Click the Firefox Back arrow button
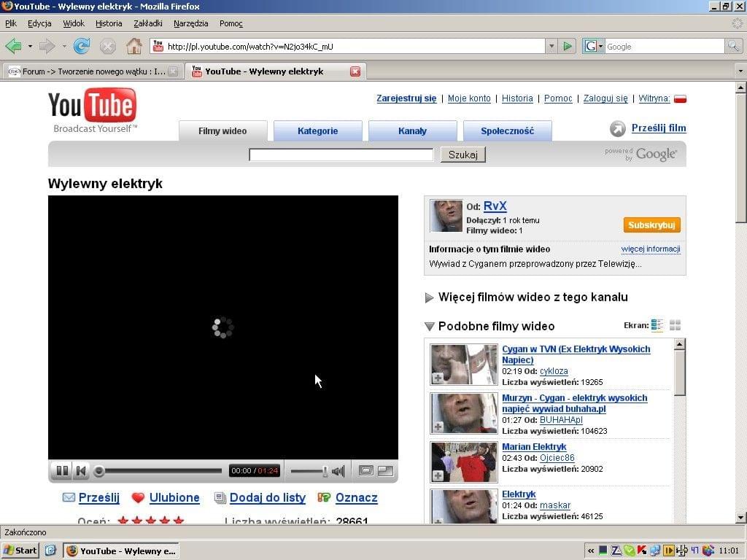Screen dimensions: 747x560 pos(13,46)
